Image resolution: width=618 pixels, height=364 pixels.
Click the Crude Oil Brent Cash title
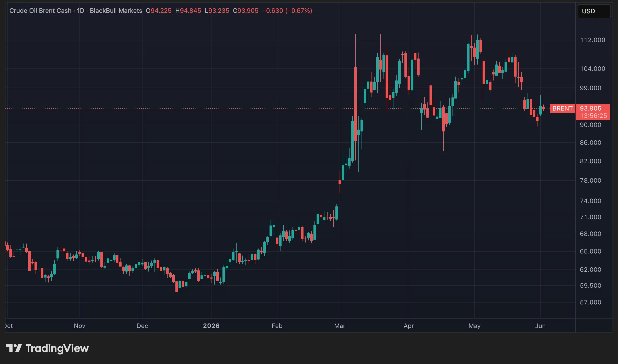(x=40, y=11)
